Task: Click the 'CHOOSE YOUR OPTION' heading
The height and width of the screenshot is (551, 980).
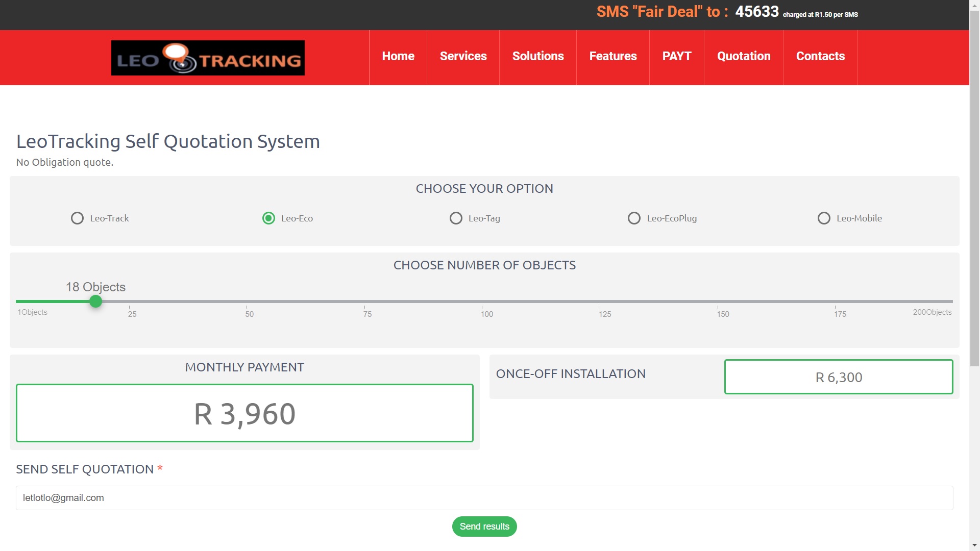Action: pyautogui.click(x=484, y=189)
